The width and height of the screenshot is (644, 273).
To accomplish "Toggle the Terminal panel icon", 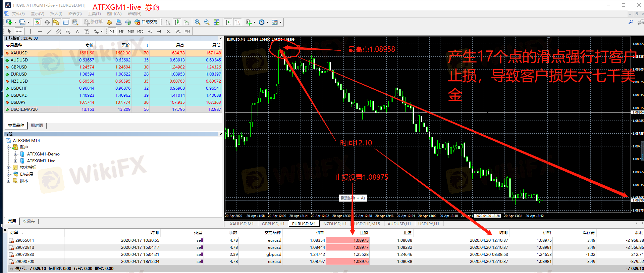I will [66, 22].
